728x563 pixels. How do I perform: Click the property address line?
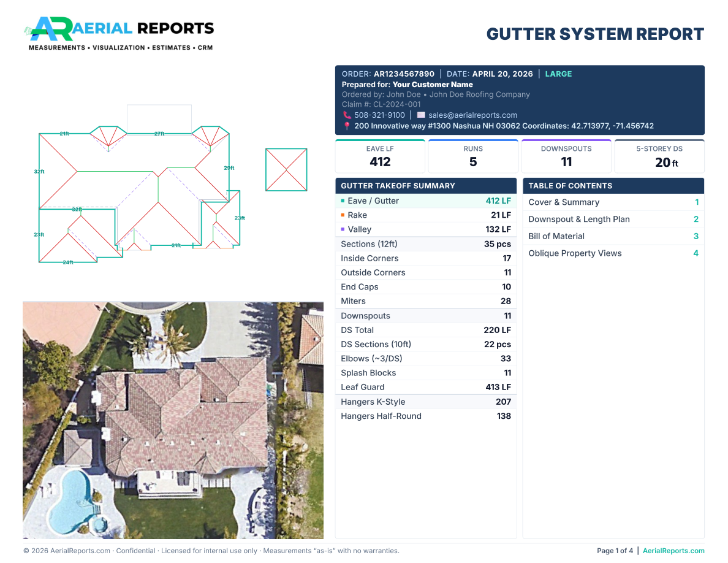504,126
